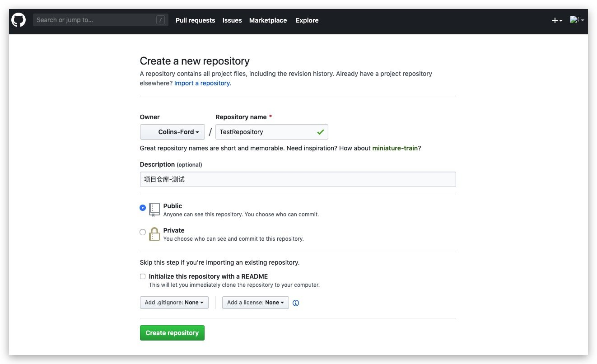Expand the Add a license dropdown
This screenshot has width=597, height=364.
[256, 303]
